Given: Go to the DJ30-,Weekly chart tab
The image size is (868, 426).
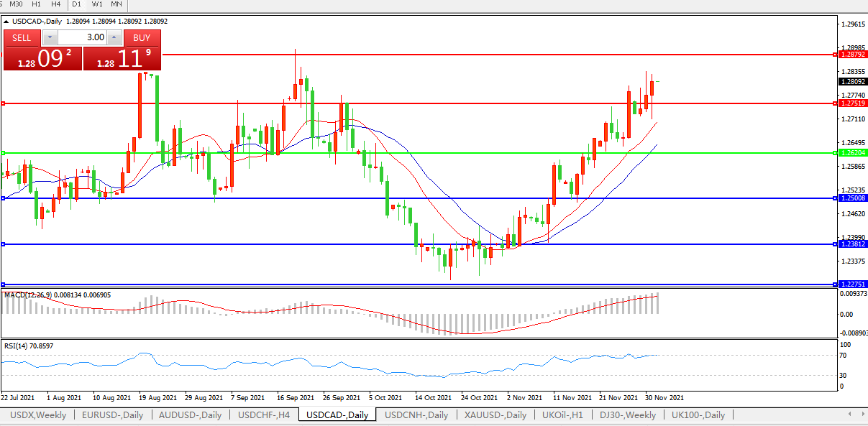Looking at the screenshot, I should (628, 415).
